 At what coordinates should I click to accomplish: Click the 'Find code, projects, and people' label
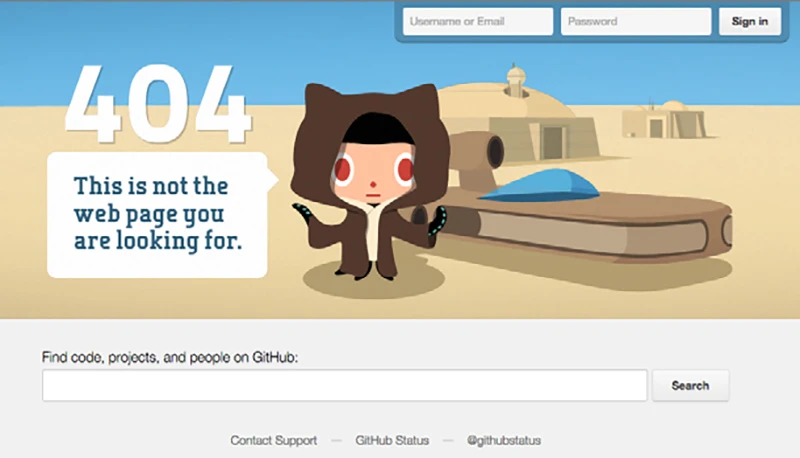pos(171,357)
